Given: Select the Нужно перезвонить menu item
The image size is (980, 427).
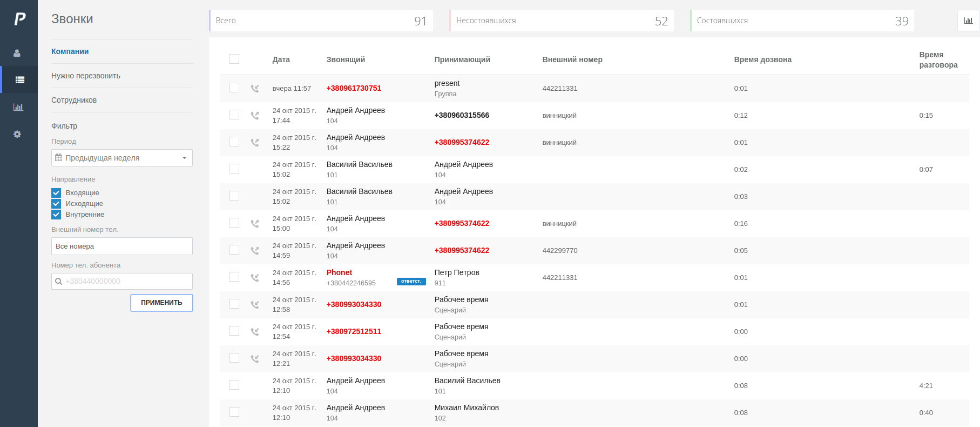Looking at the screenshot, I should (x=86, y=76).
